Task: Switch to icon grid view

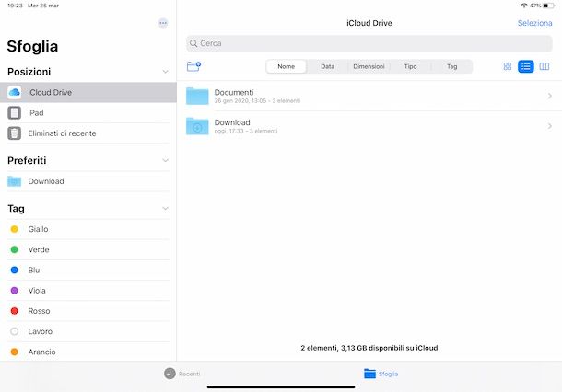Action: (x=507, y=66)
